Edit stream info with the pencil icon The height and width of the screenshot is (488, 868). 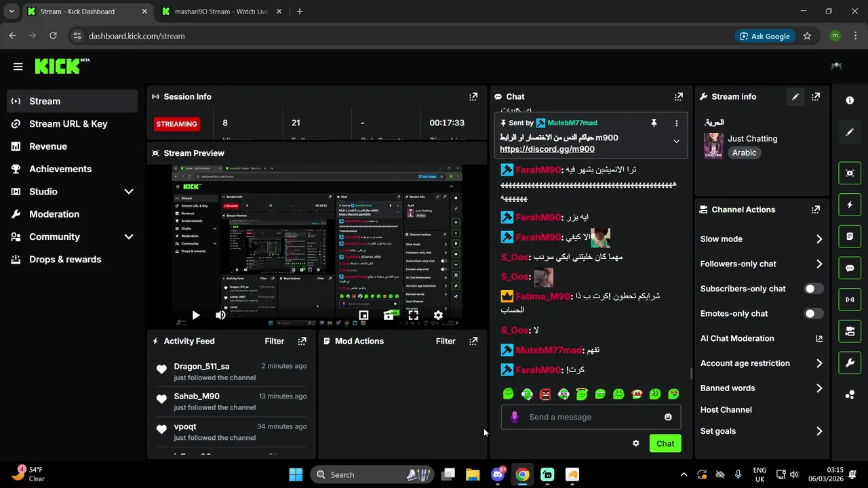[x=795, y=97]
